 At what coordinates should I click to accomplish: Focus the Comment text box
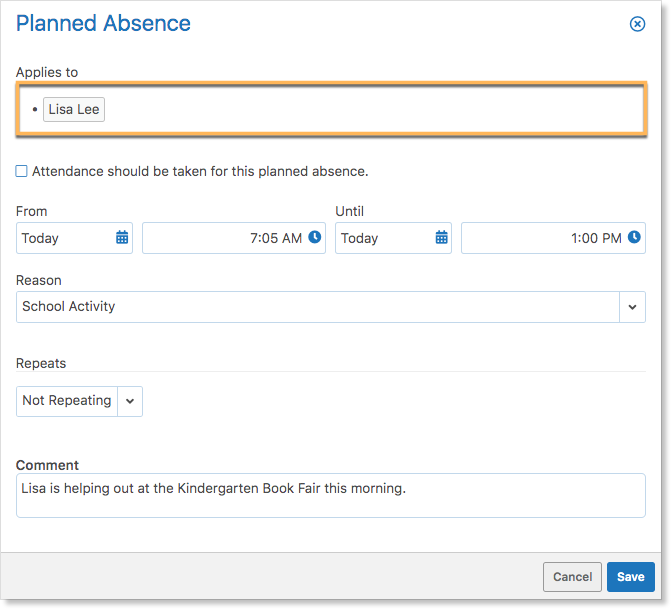pyautogui.click(x=331, y=496)
